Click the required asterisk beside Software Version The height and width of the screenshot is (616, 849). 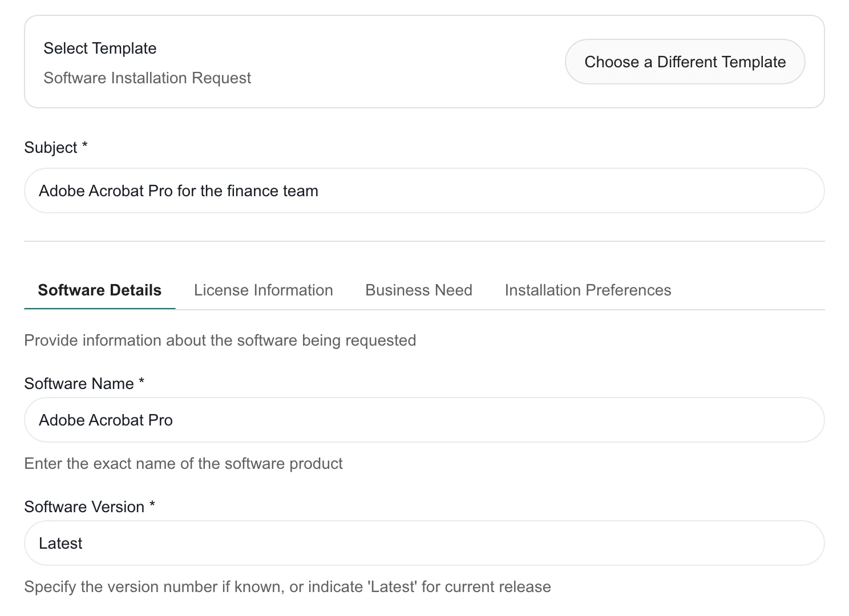pyautogui.click(x=152, y=505)
